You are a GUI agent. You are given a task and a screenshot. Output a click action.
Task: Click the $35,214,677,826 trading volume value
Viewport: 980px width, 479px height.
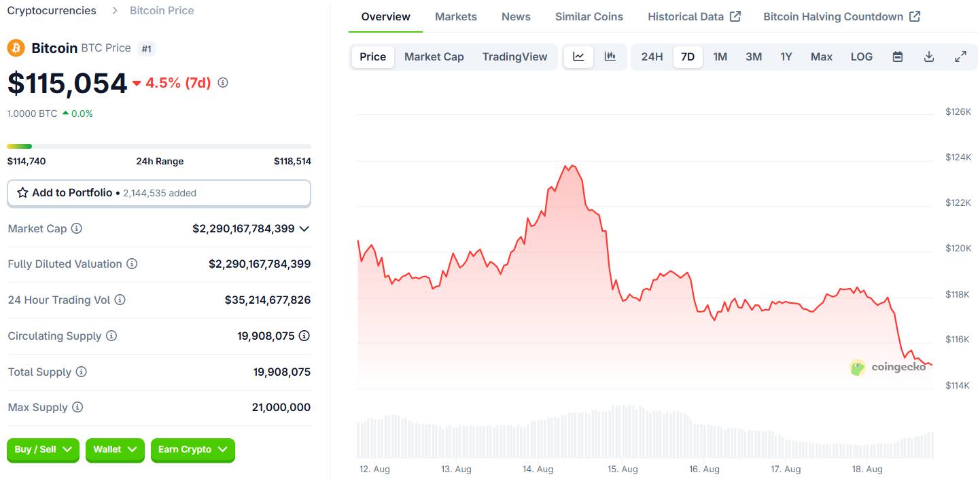tap(268, 300)
